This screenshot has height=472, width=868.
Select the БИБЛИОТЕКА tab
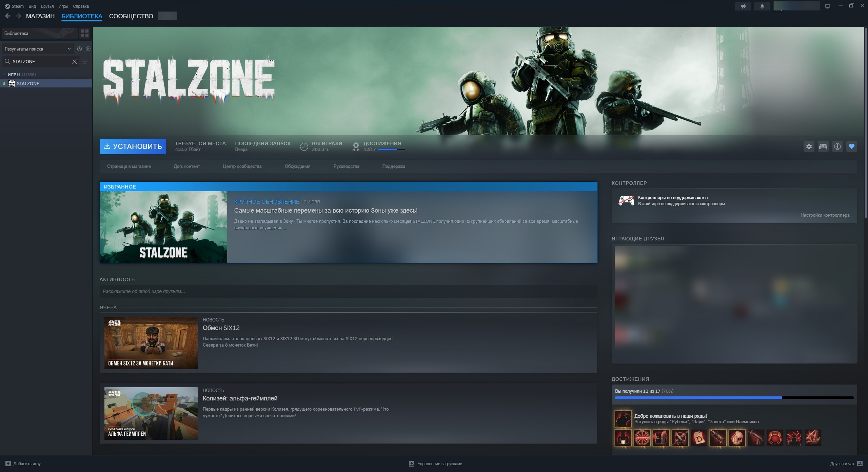point(82,16)
